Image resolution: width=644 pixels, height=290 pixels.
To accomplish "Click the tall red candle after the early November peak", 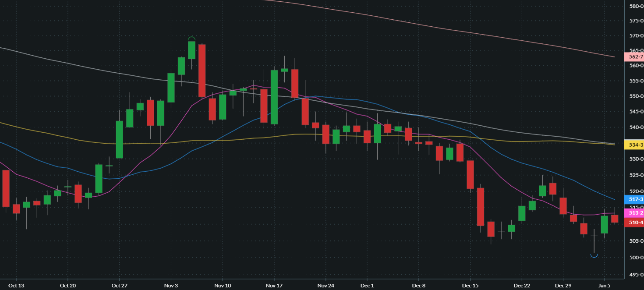I will (x=202, y=70).
